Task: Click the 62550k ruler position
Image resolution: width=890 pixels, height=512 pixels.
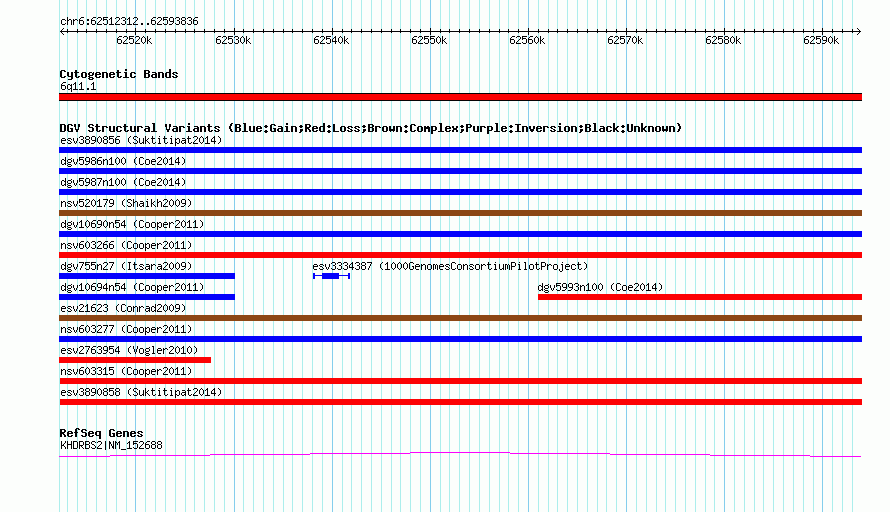Action: click(x=429, y=40)
